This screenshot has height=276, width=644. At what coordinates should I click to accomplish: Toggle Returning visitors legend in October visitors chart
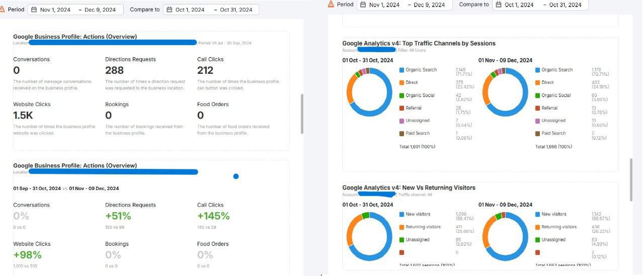[x=423, y=227]
